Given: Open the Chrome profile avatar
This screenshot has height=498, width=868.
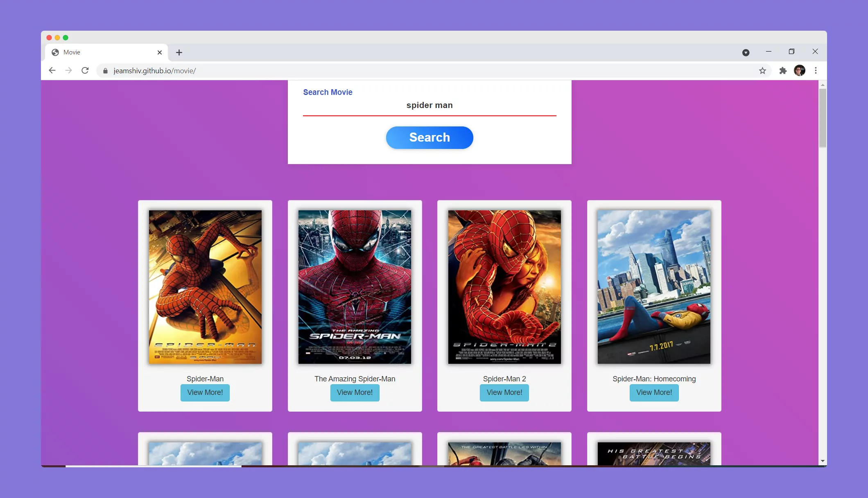Looking at the screenshot, I should coord(799,71).
